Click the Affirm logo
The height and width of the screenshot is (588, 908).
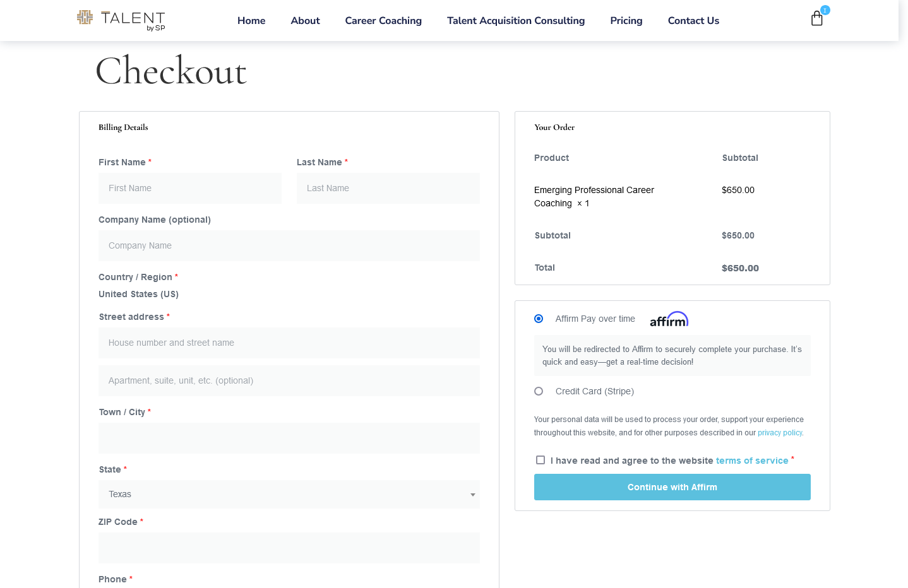669,320
